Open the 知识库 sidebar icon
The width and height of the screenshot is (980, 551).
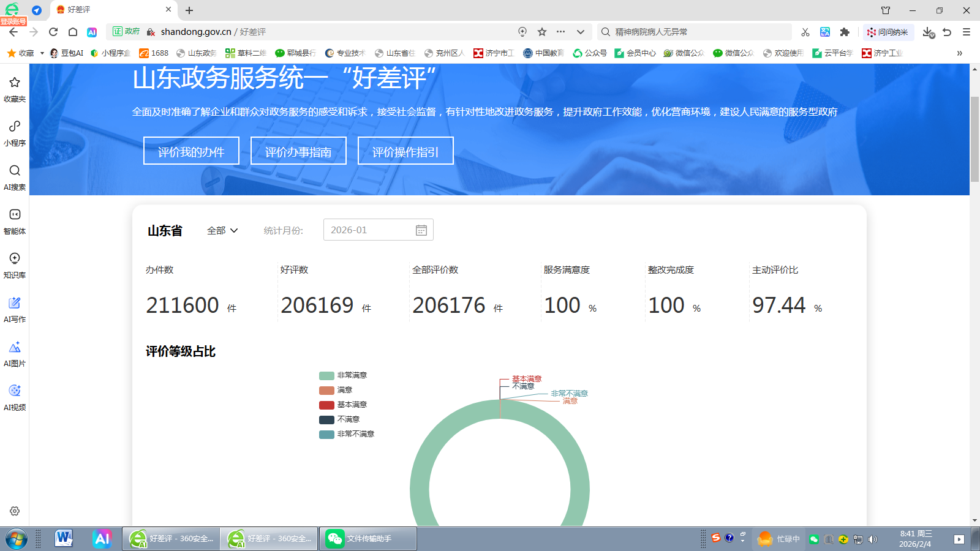[x=15, y=264]
